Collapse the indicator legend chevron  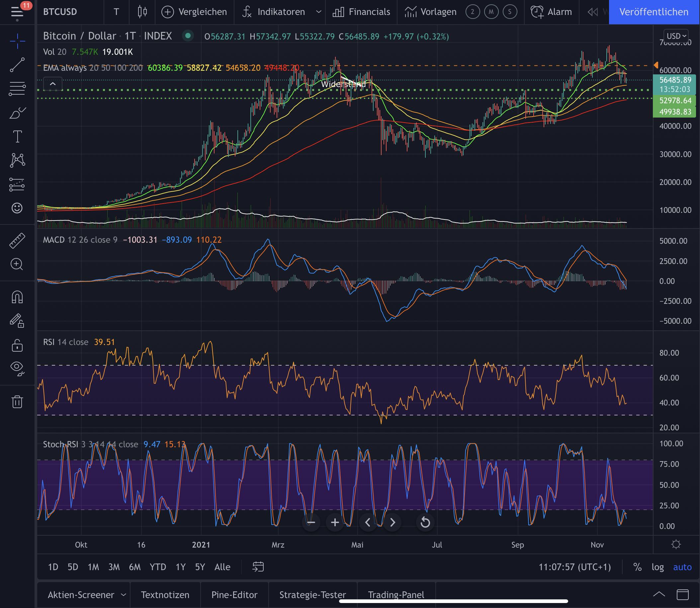coord(52,84)
